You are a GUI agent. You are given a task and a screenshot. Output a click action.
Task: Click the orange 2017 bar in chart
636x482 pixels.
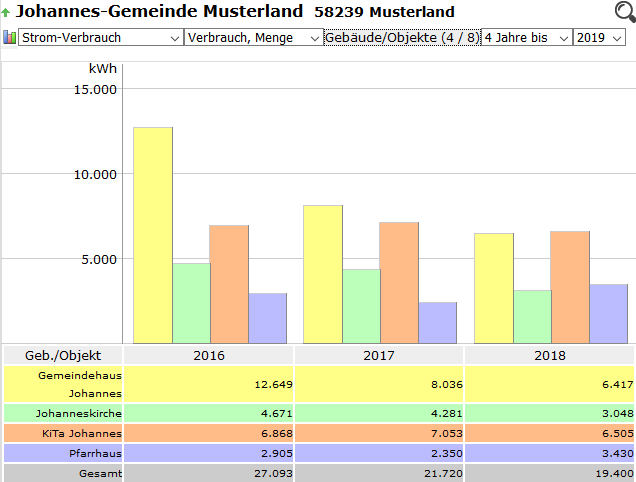point(398,282)
